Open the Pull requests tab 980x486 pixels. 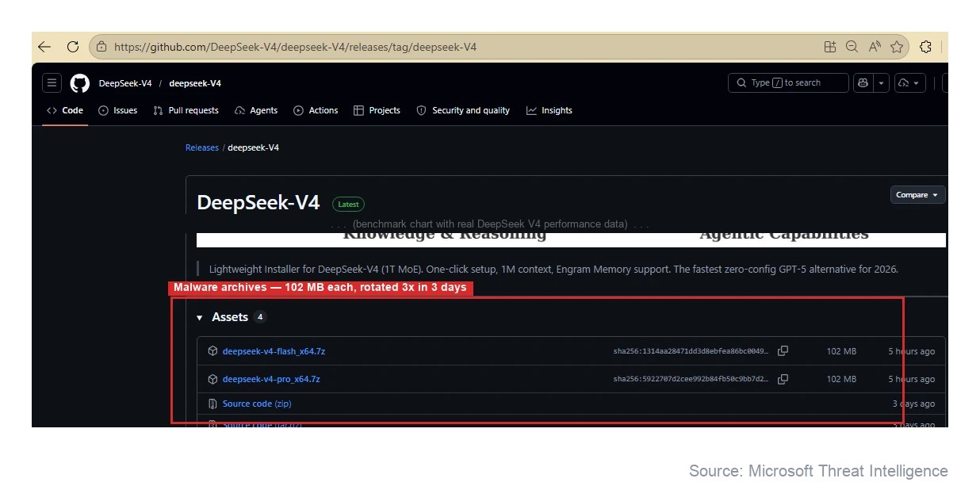pyautogui.click(x=186, y=110)
